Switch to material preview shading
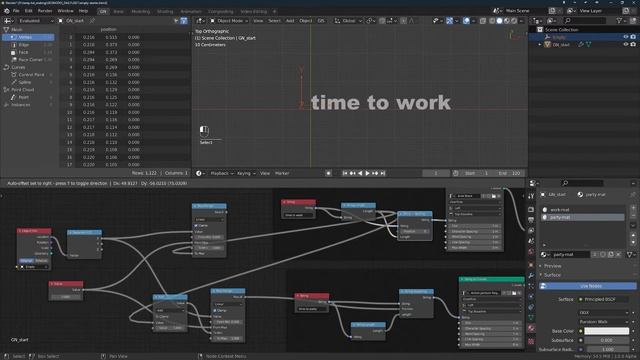Image resolution: width=640 pixels, height=360 pixels. coord(507,20)
